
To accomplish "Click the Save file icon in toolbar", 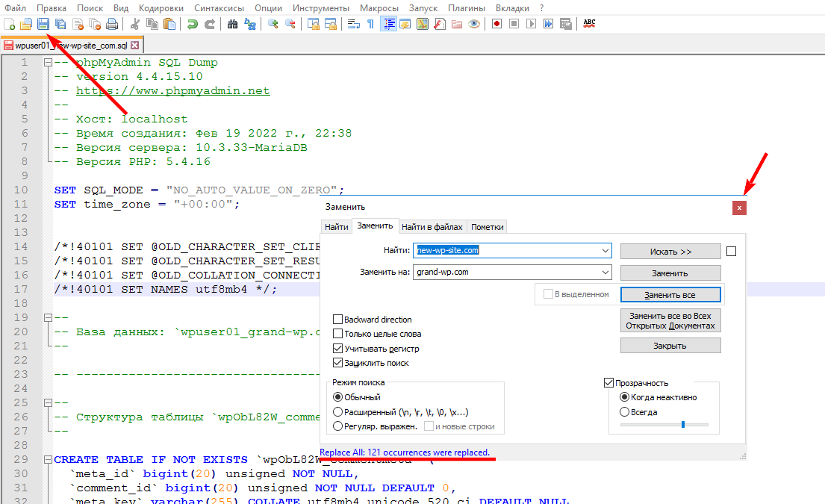I will click(x=43, y=24).
